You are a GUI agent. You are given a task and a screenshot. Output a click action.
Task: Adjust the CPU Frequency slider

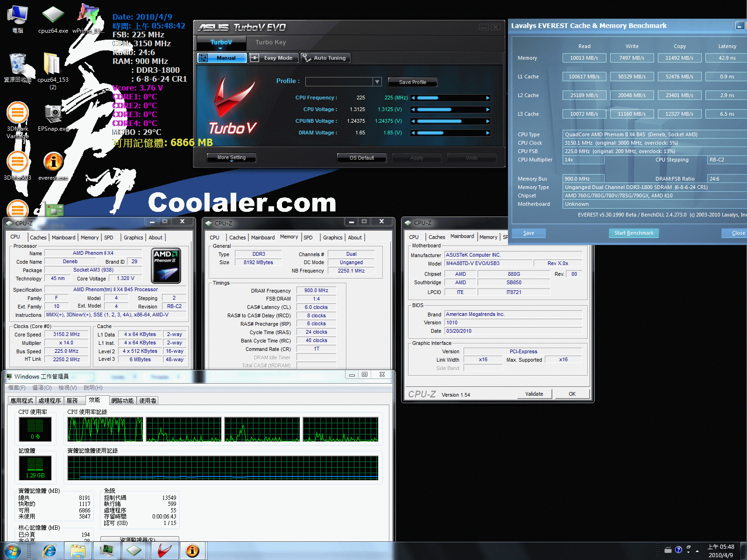click(x=450, y=98)
